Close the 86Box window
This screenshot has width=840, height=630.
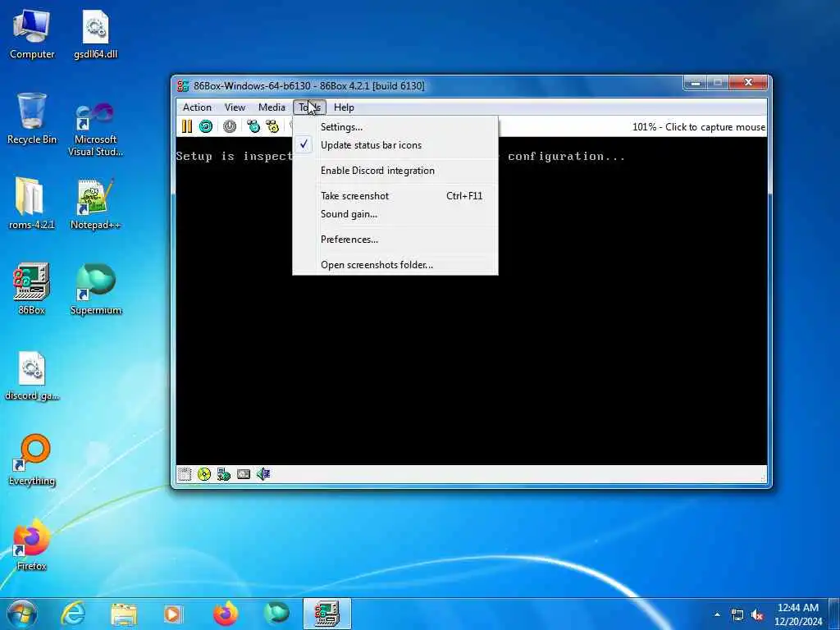pos(748,83)
